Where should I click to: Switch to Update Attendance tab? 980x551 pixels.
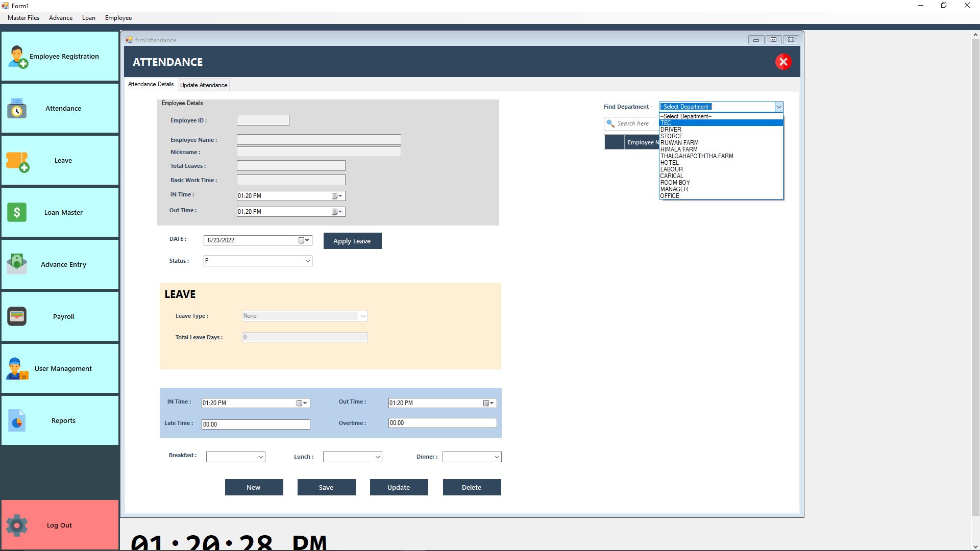204,85
